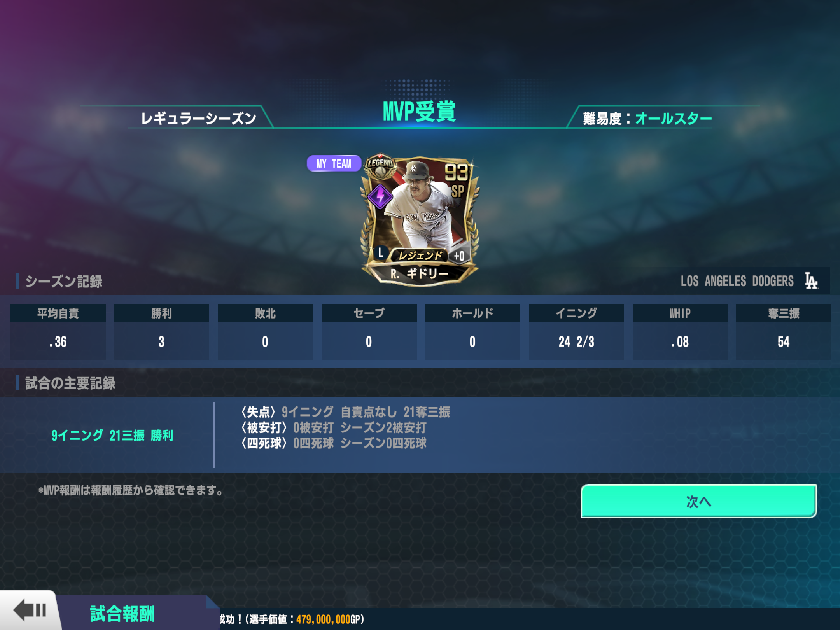The width and height of the screenshot is (840, 630).
Task: Tap the back arrow pause icon
Action: pyautogui.click(x=30, y=611)
